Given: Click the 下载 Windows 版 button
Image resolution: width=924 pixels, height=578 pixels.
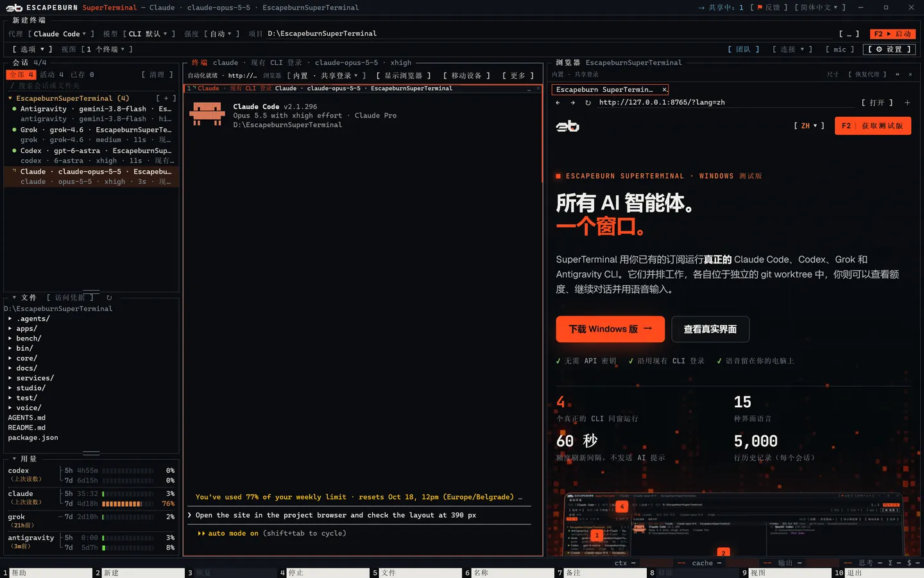Looking at the screenshot, I should point(610,329).
